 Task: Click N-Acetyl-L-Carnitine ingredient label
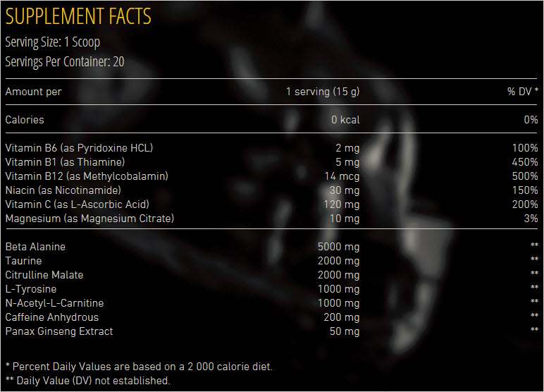click(54, 303)
